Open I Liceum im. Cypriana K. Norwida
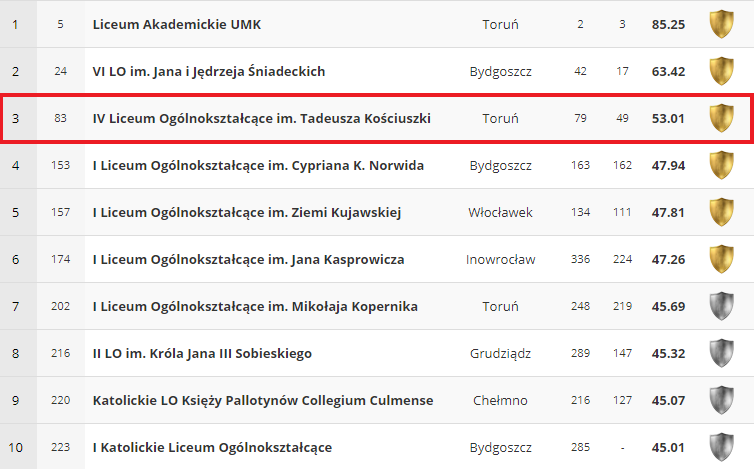 click(258, 165)
